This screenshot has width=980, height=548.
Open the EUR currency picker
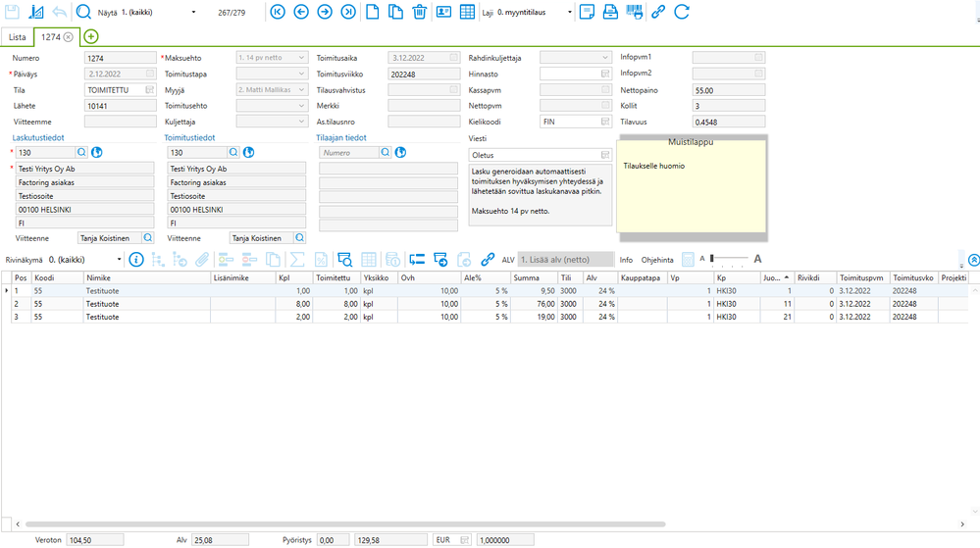point(464,540)
